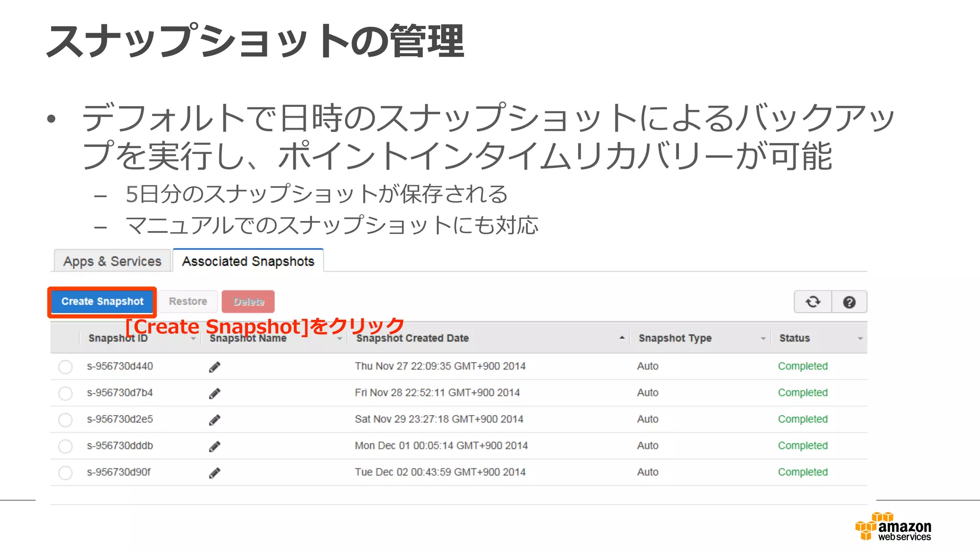The image size is (980, 551).
Task: Switch to Apps & Services tab
Action: click(x=112, y=261)
